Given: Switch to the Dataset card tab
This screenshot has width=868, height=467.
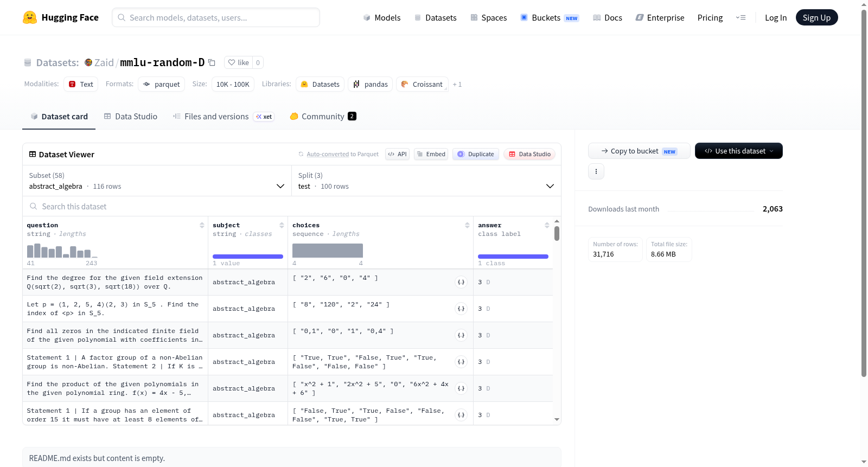Looking at the screenshot, I should 59,116.
